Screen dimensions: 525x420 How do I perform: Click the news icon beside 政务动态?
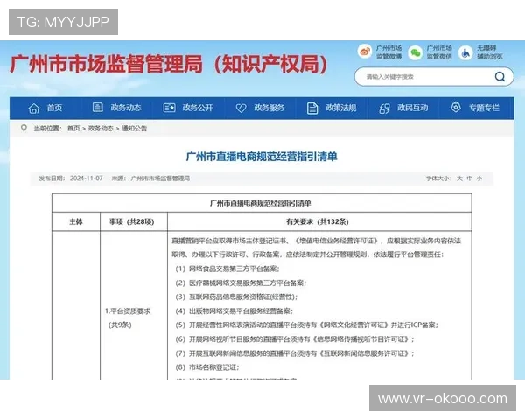tap(97, 107)
